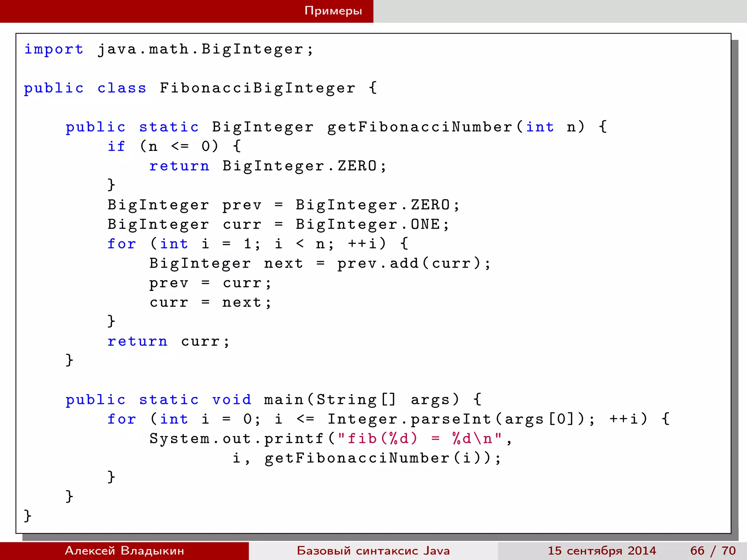Click the header title "Примеры"
The image size is (747, 560).
pyautogui.click(x=333, y=11)
